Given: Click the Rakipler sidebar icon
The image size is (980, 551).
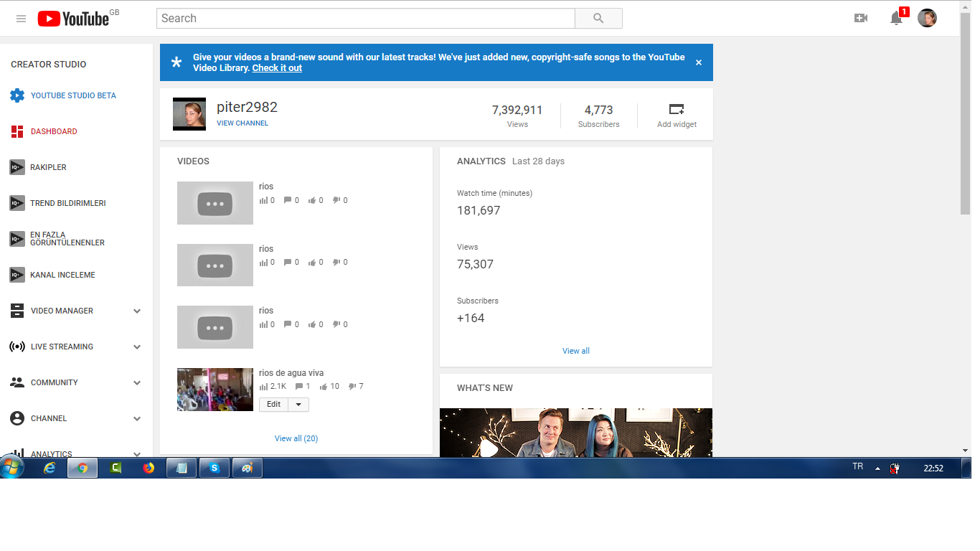Looking at the screenshot, I should click(x=17, y=167).
